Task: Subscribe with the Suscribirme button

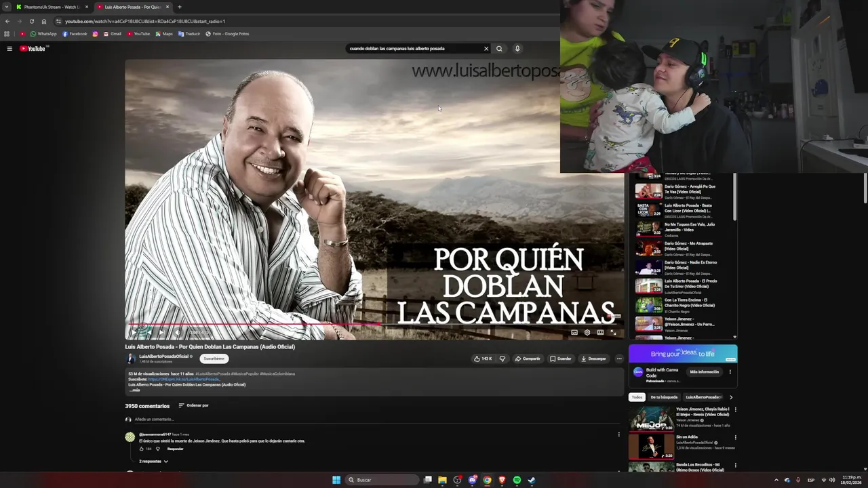Action: tap(214, 359)
